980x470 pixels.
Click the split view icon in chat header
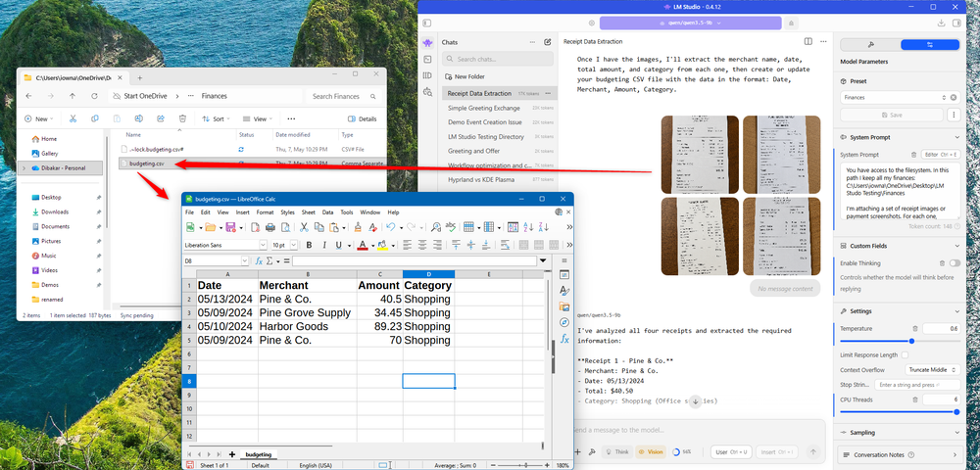click(808, 41)
